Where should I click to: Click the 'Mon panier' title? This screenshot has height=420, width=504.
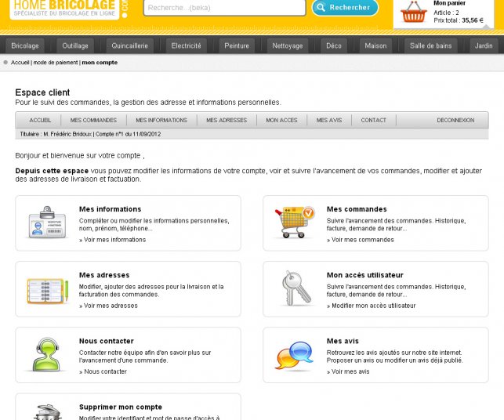point(449,3)
